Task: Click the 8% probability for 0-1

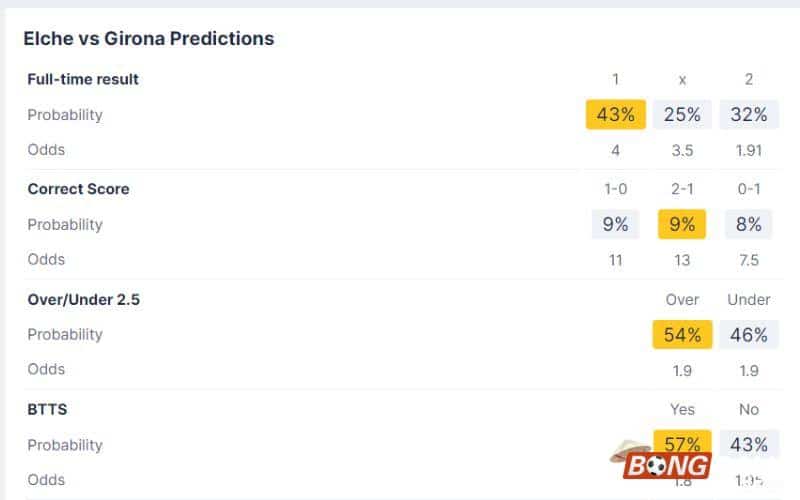Action: 748,225
